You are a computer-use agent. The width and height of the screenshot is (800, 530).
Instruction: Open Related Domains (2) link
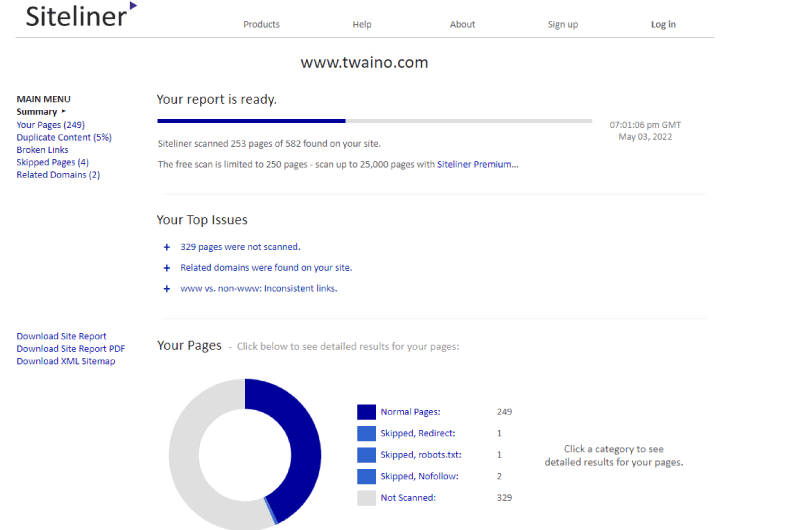58,174
